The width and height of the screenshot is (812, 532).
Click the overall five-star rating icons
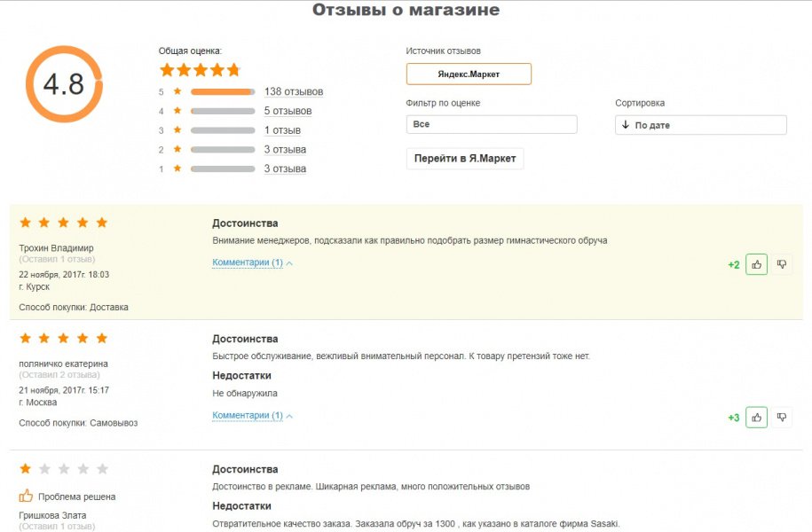200,70
